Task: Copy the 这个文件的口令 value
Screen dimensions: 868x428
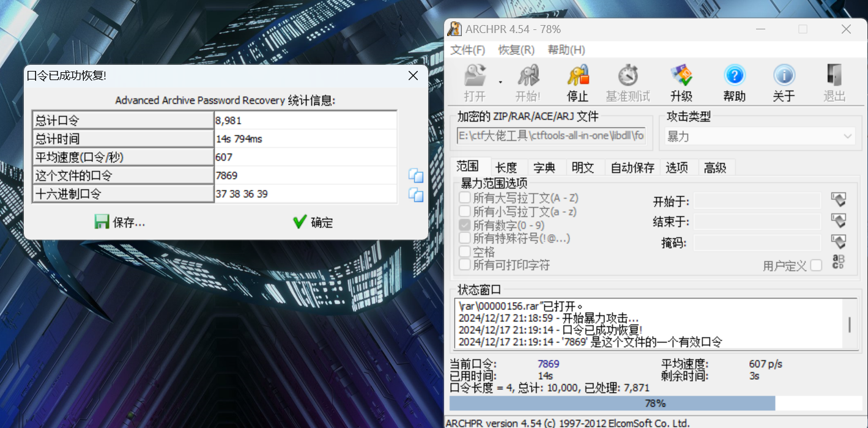Action: [416, 176]
